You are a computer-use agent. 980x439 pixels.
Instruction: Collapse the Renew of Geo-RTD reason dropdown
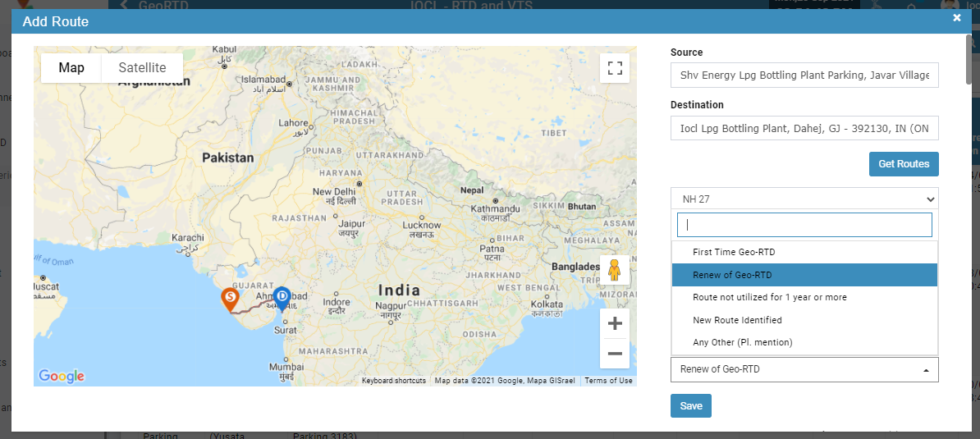pos(804,370)
